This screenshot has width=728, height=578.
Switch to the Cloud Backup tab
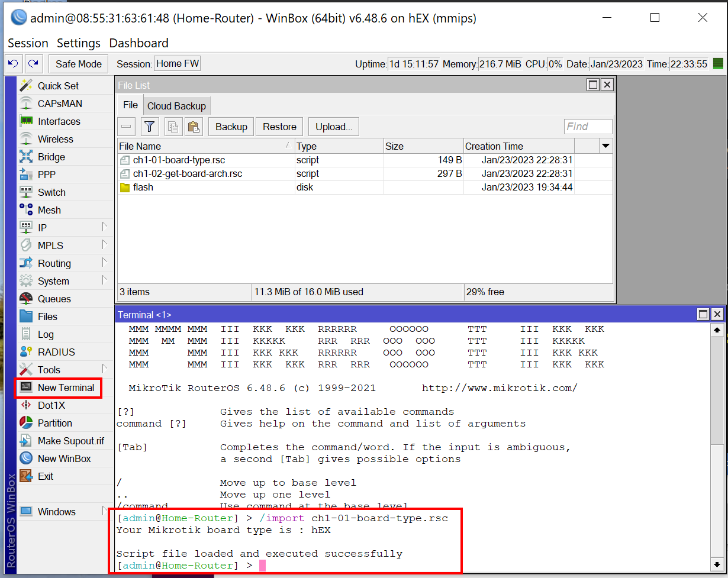(x=176, y=106)
